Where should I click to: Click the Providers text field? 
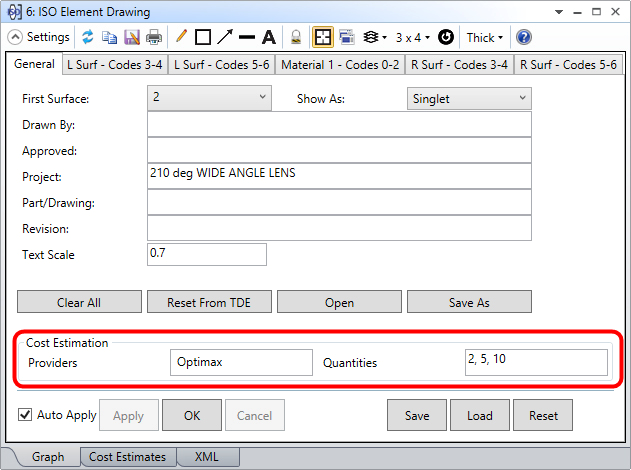tap(241, 362)
